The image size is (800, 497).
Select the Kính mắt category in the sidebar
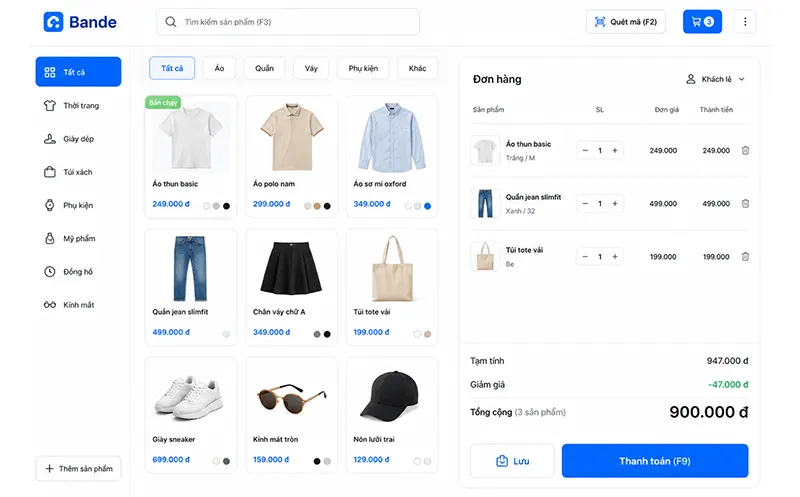tap(78, 305)
